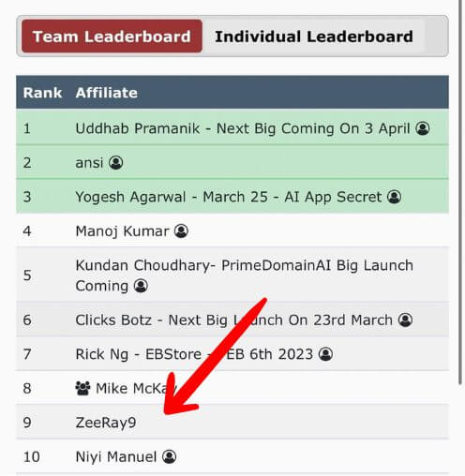Select the Niyi Manuel affiliate name
The image size is (465, 476).
116,457
